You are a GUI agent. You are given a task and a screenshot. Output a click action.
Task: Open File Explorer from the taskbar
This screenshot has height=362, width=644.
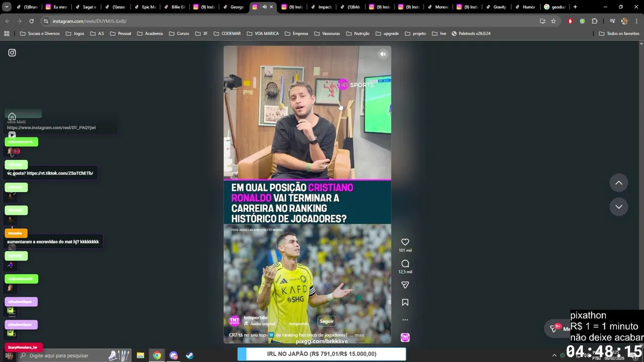pyautogui.click(x=140, y=355)
